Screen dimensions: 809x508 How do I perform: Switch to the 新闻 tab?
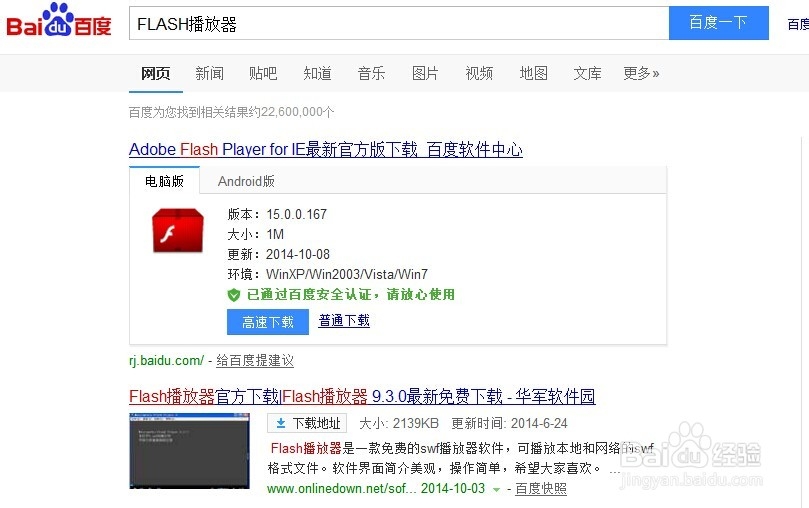click(209, 73)
